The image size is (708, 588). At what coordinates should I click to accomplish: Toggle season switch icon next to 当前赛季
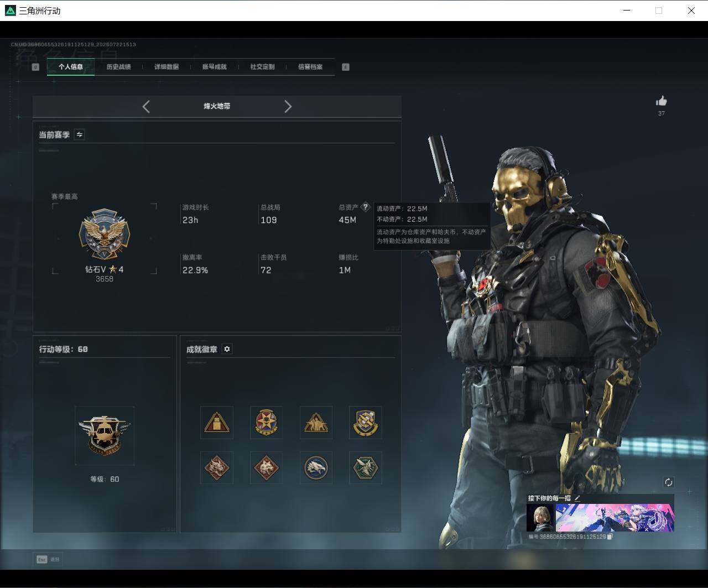pyautogui.click(x=80, y=134)
